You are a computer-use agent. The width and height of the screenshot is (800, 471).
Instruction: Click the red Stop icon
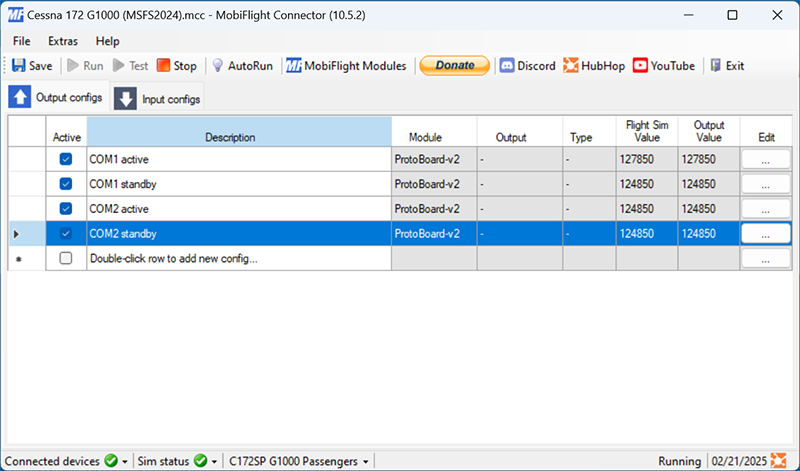[163, 65]
